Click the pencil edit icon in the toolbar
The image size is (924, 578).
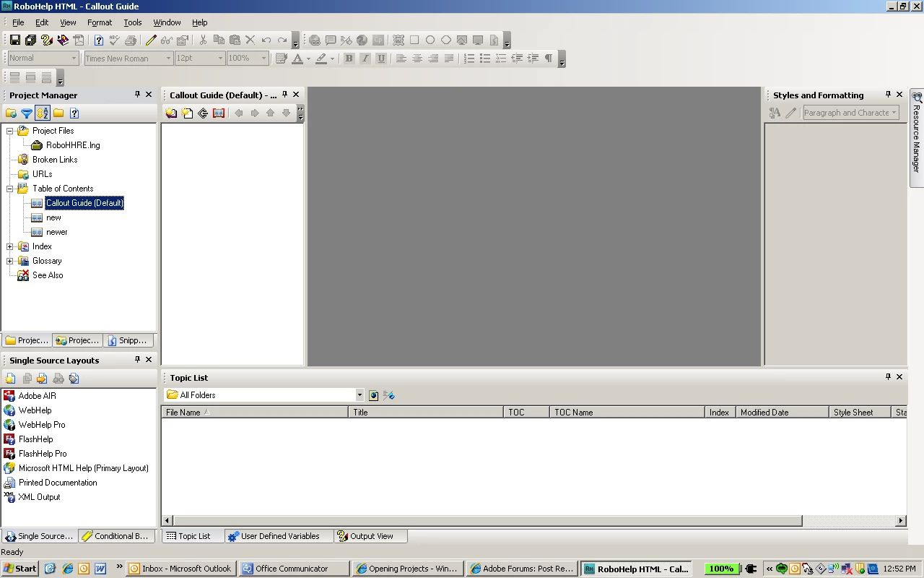pos(151,40)
